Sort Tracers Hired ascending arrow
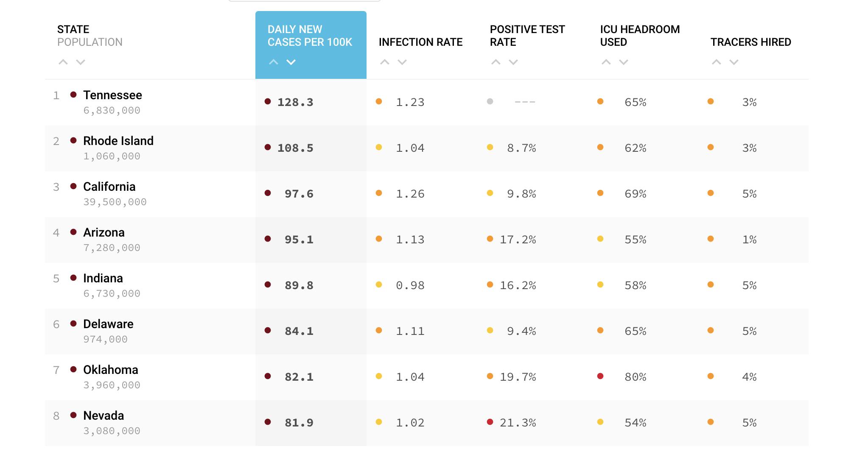Viewport: 868px width, 457px height. point(717,62)
